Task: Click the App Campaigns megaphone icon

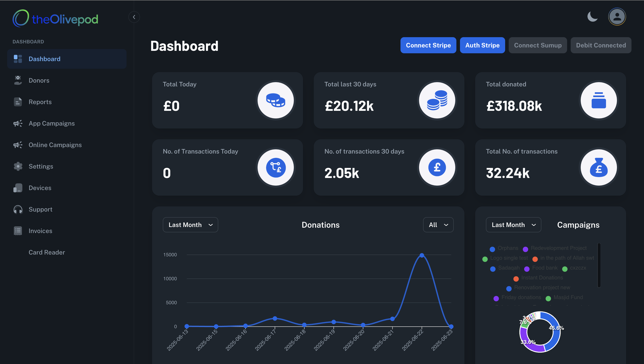Action: click(18, 123)
